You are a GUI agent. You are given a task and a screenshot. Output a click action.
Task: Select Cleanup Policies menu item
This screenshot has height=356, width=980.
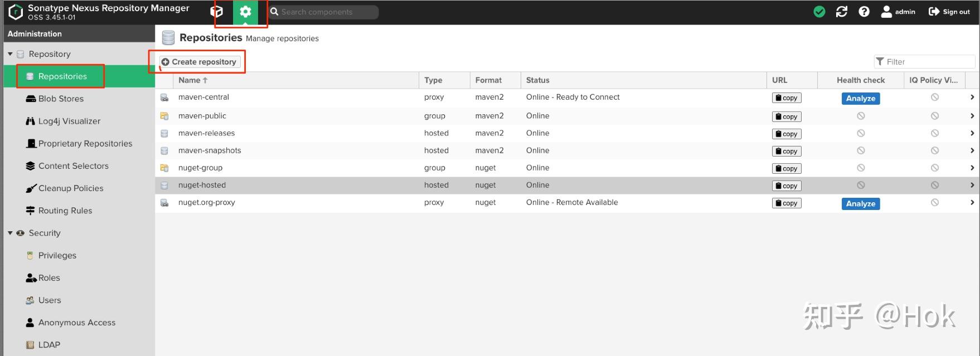coord(71,188)
